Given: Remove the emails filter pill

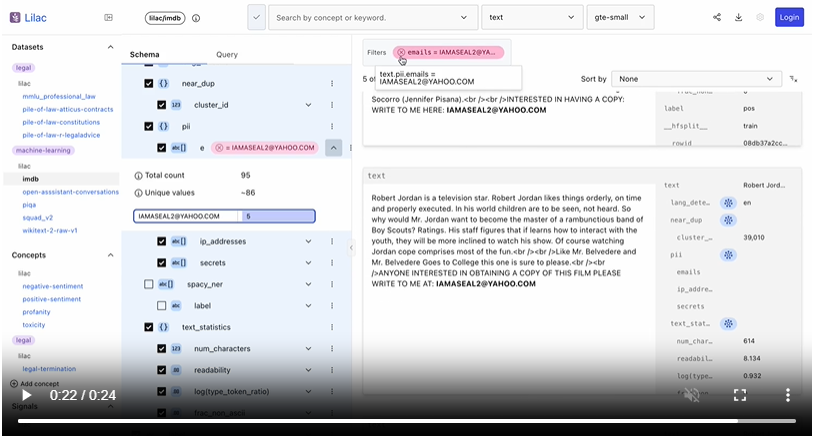Looking at the screenshot, I should 401,52.
